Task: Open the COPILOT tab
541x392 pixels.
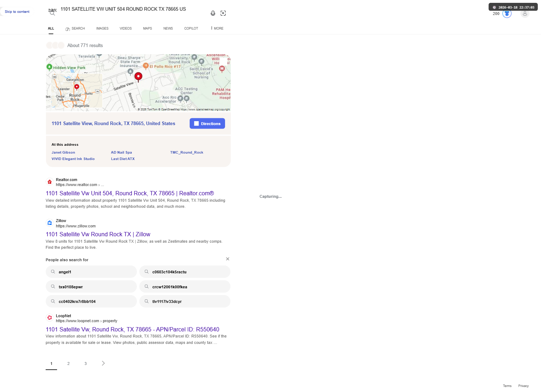Action: (191, 29)
